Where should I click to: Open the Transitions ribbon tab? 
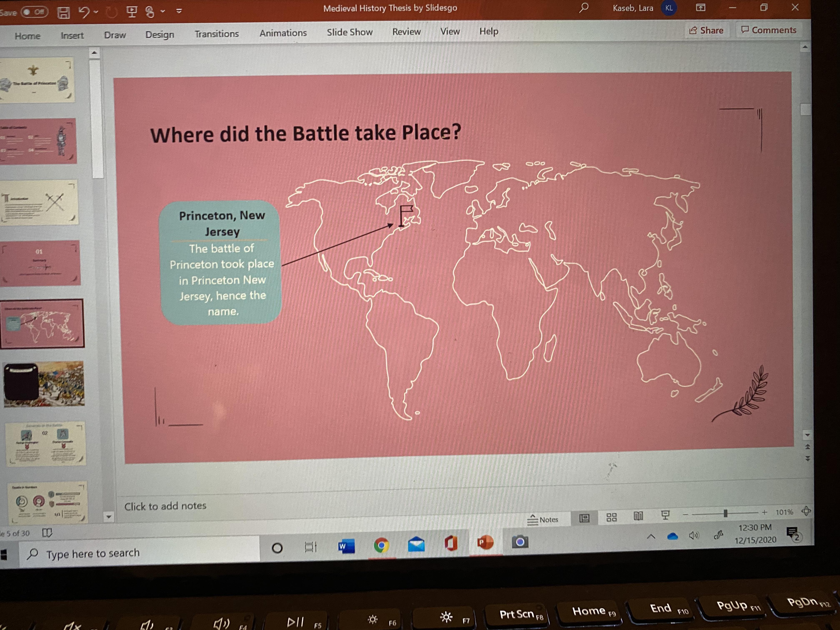(x=216, y=34)
